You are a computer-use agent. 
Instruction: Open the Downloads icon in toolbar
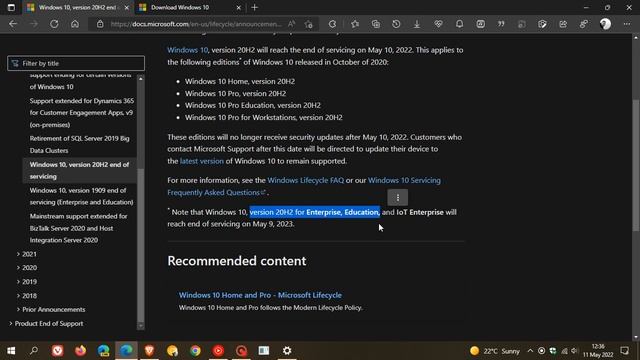point(417,24)
